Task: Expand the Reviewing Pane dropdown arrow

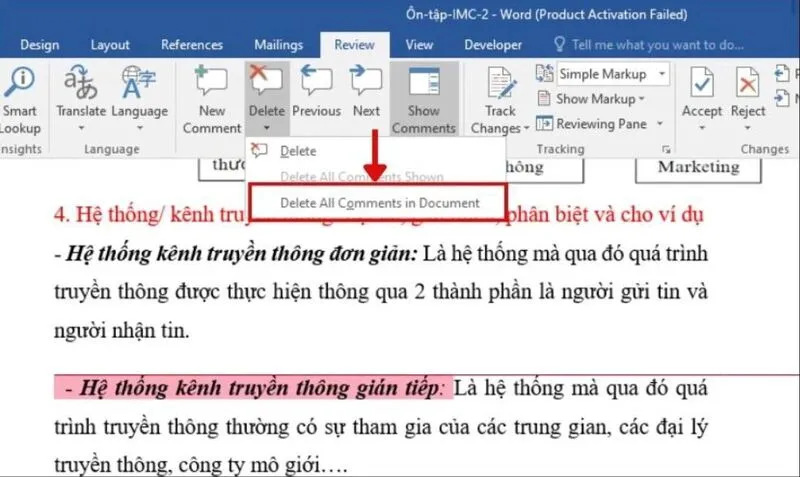Action: [660, 123]
